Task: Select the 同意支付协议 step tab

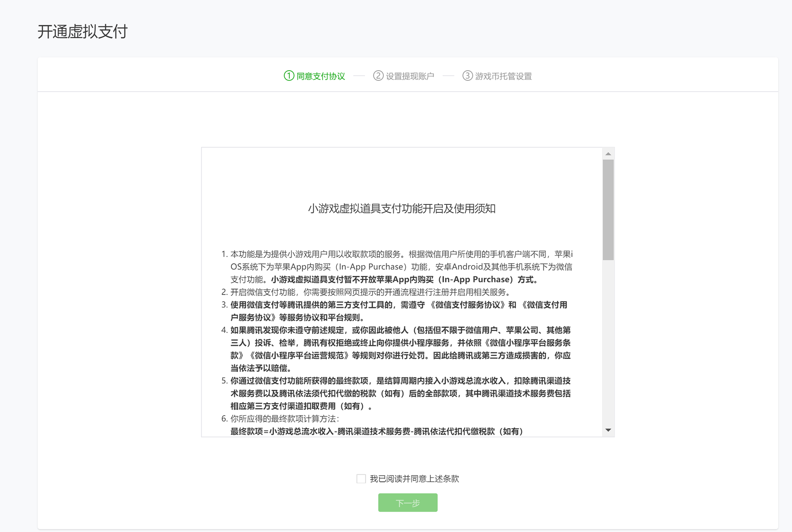Action: point(321,76)
